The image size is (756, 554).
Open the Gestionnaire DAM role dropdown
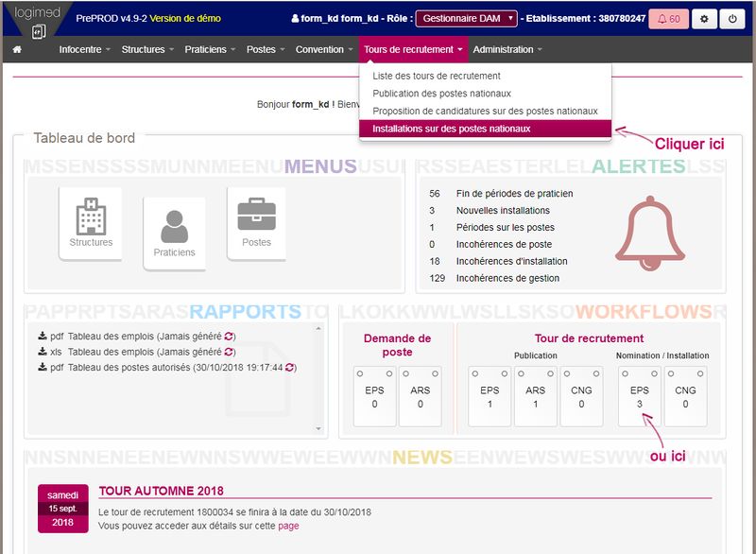coord(466,19)
